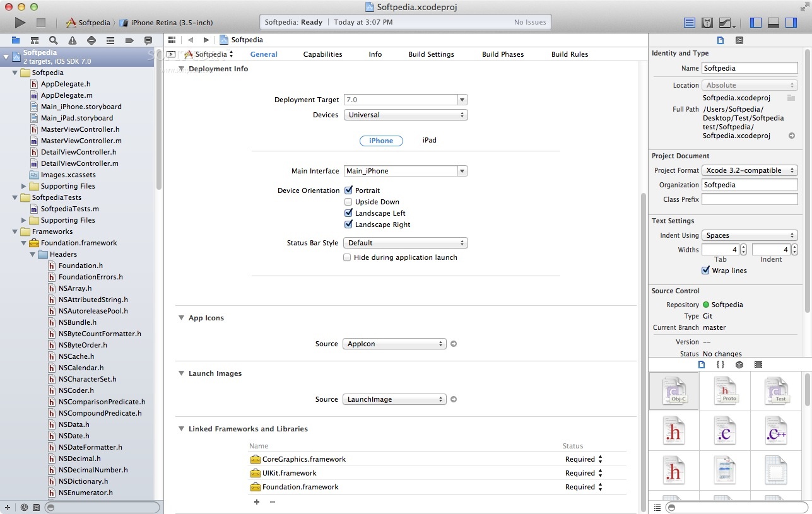Toggle the Navigator pane visibility

[756, 23]
